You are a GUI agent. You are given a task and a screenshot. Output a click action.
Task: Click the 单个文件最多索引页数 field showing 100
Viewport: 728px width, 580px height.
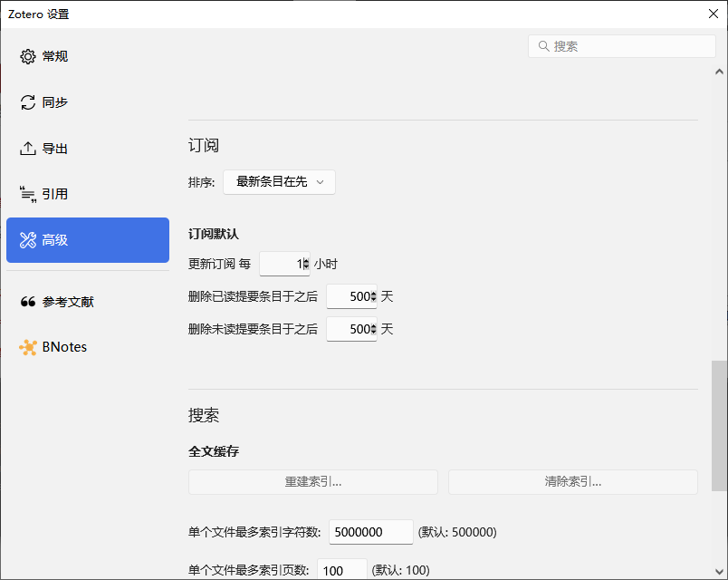click(342, 569)
